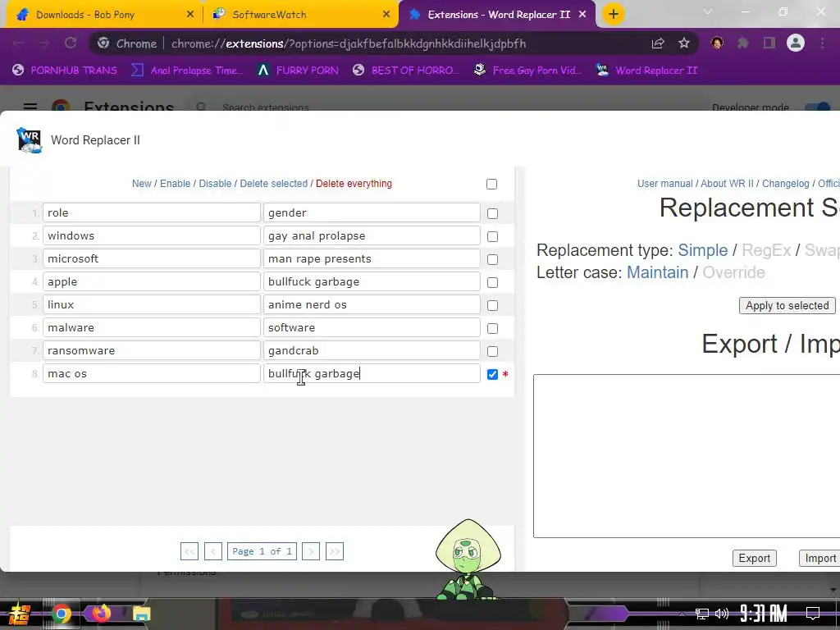Open Firefox from the taskbar
This screenshot has height=630, width=840.
coord(101,614)
